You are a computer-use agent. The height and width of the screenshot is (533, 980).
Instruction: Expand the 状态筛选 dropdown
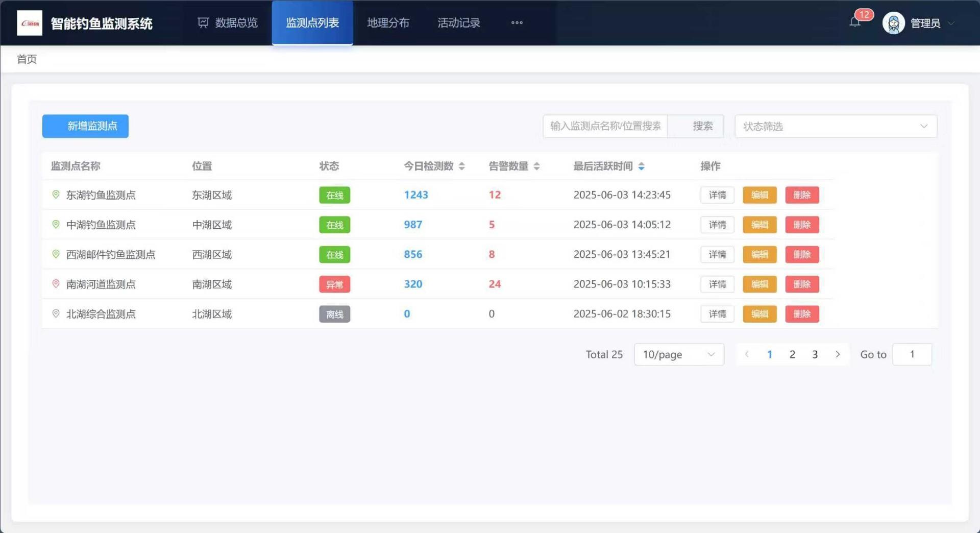point(836,126)
